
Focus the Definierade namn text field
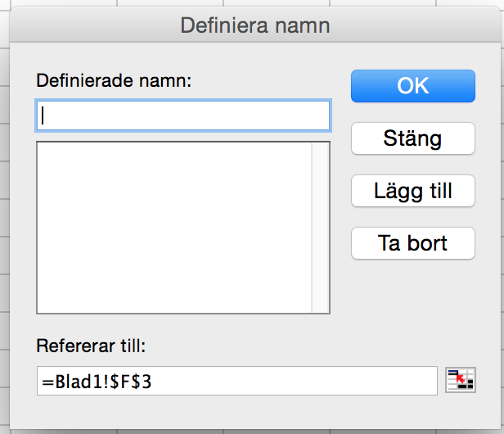click(183, 115)
